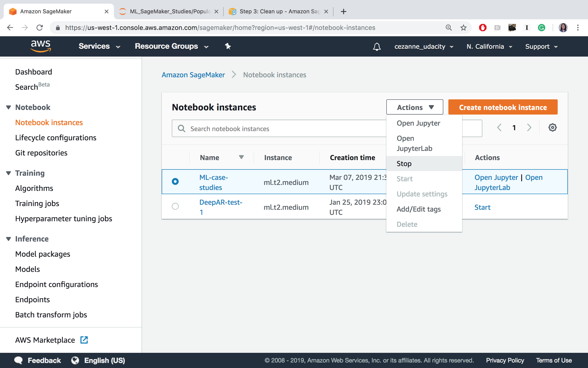The height and width of the screenshot is (368, 588).
Task: Click the browser forward arrow
Action: point(25,28)
